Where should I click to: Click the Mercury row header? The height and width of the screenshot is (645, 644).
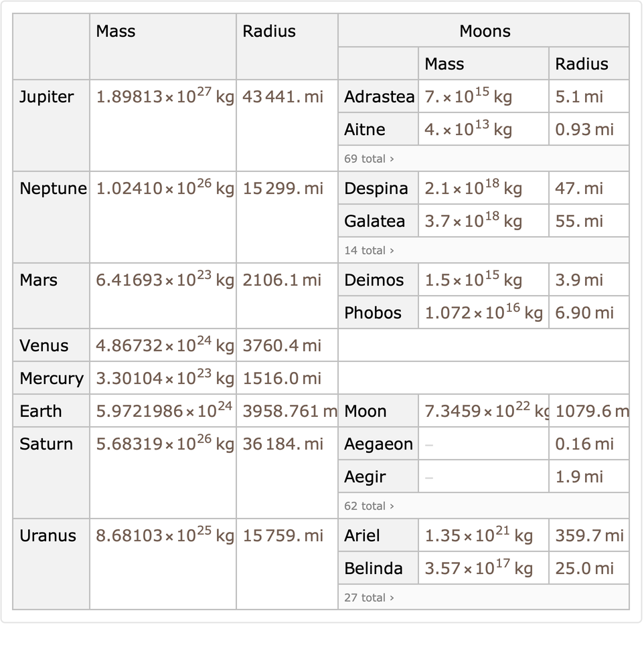pos(52,379)
